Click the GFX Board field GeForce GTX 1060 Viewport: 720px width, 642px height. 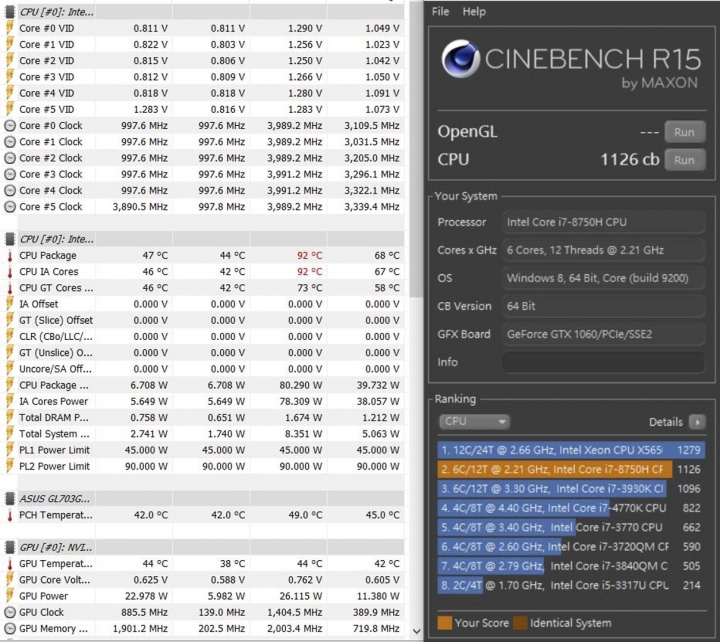(603, 334)
